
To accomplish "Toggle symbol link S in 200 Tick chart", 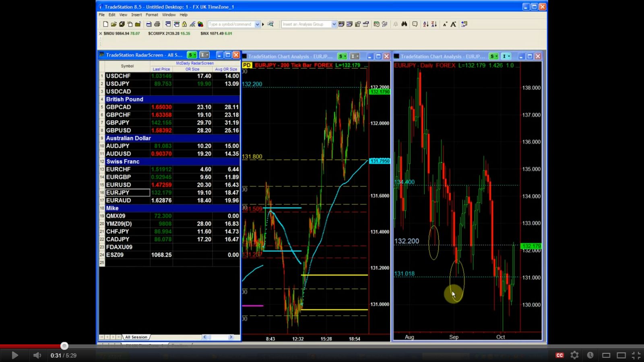I will tap(342, 56).
